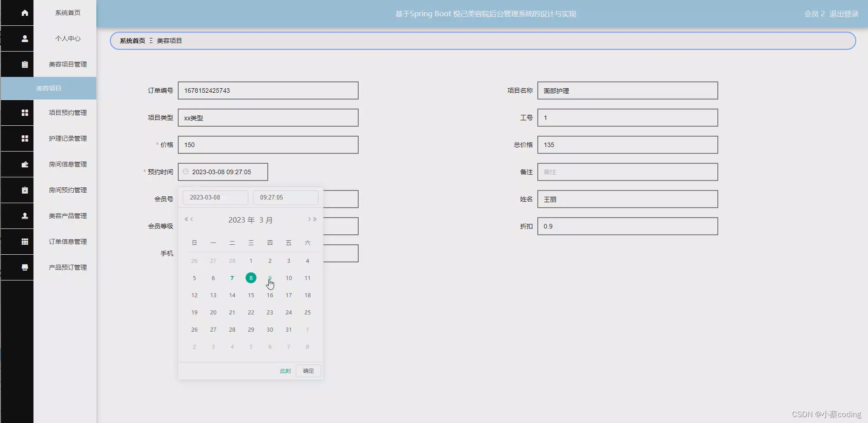868x423 pixels.
Task: Click the person icon beside 个人中心
Action: point(25,38)
